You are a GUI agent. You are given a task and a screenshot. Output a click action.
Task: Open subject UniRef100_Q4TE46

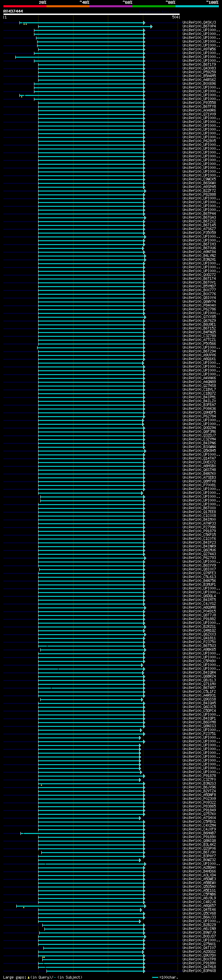199,910
